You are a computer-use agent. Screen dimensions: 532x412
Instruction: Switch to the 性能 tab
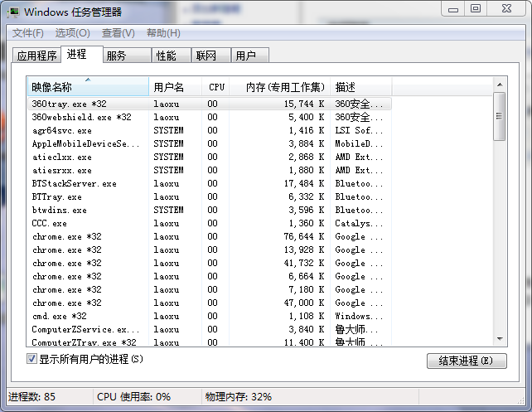171,56
